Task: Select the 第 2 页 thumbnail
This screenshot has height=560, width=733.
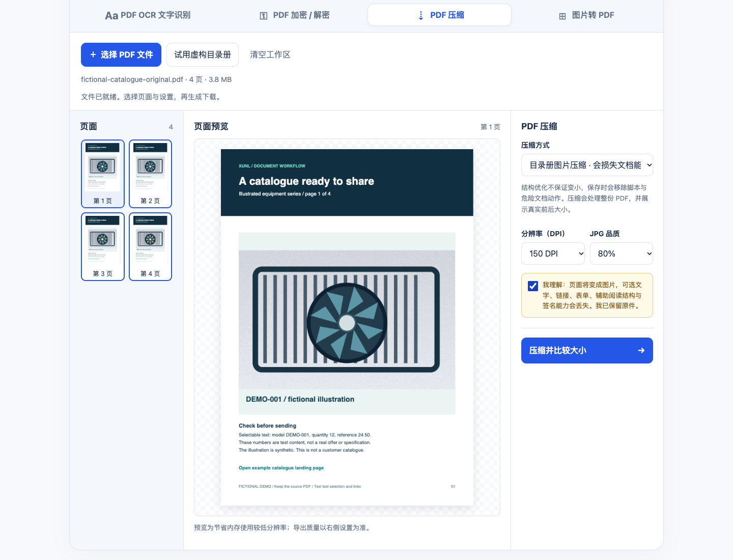Action: pyautogui.click(x=150, y=174)
